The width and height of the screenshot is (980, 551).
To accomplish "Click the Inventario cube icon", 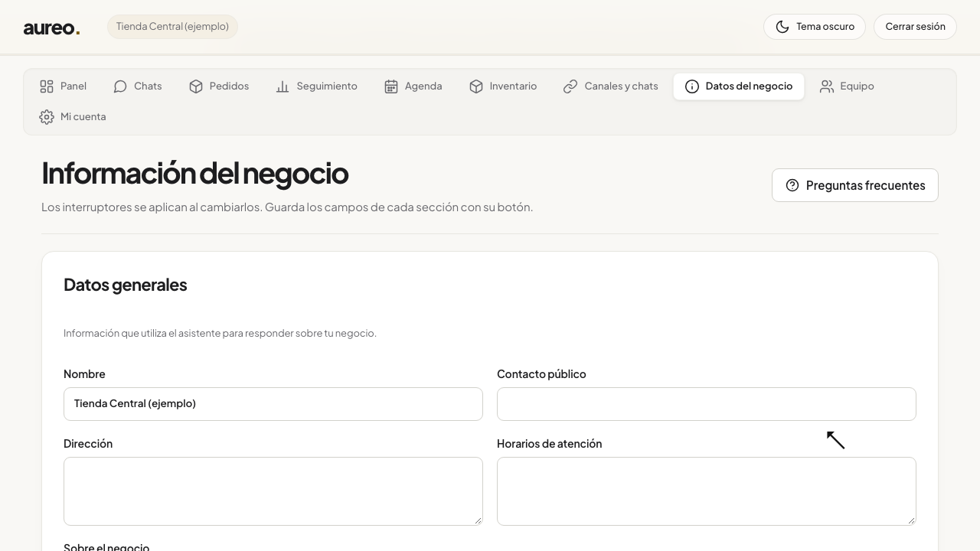I will (476, 86).
